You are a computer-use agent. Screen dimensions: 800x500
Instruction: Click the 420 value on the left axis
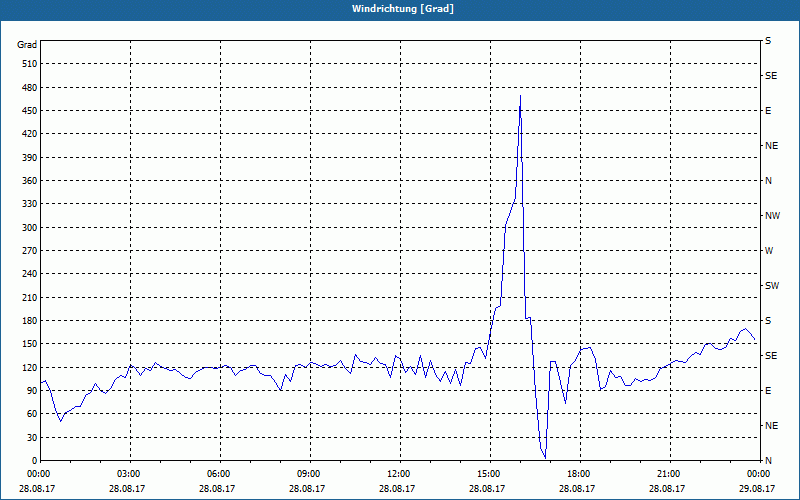coord(30,134)
